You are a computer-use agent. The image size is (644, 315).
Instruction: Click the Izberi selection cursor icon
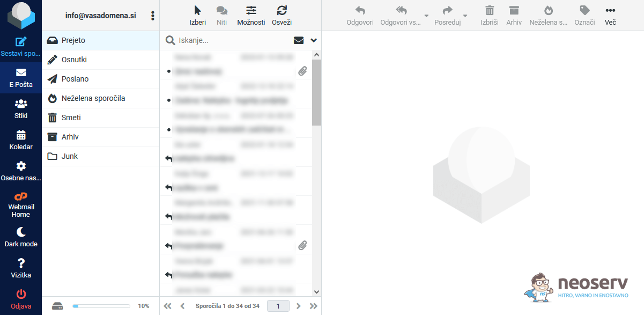[x=197, y=11]
